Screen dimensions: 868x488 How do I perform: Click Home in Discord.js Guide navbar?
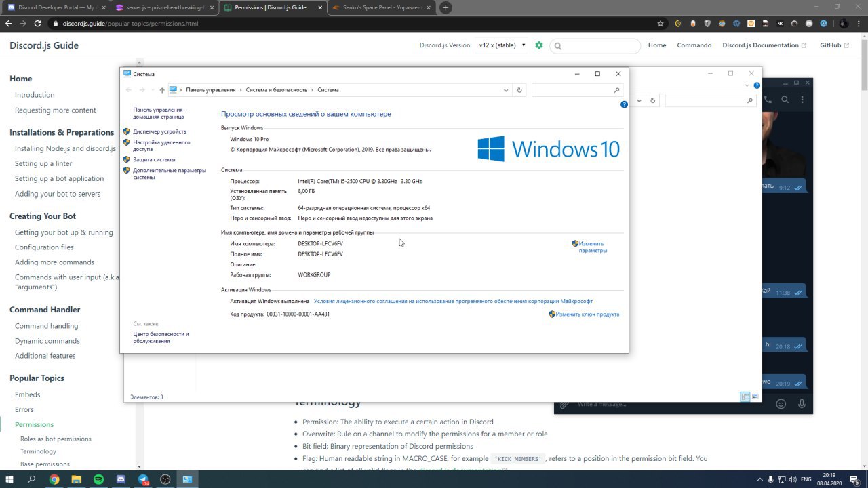[657, 45]
